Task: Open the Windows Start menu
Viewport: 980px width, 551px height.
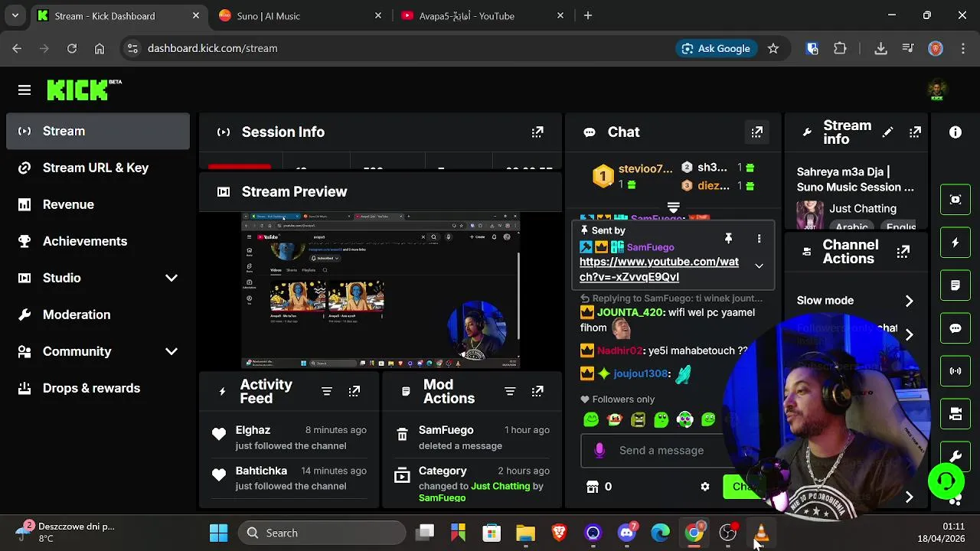Action: [218, 533]
